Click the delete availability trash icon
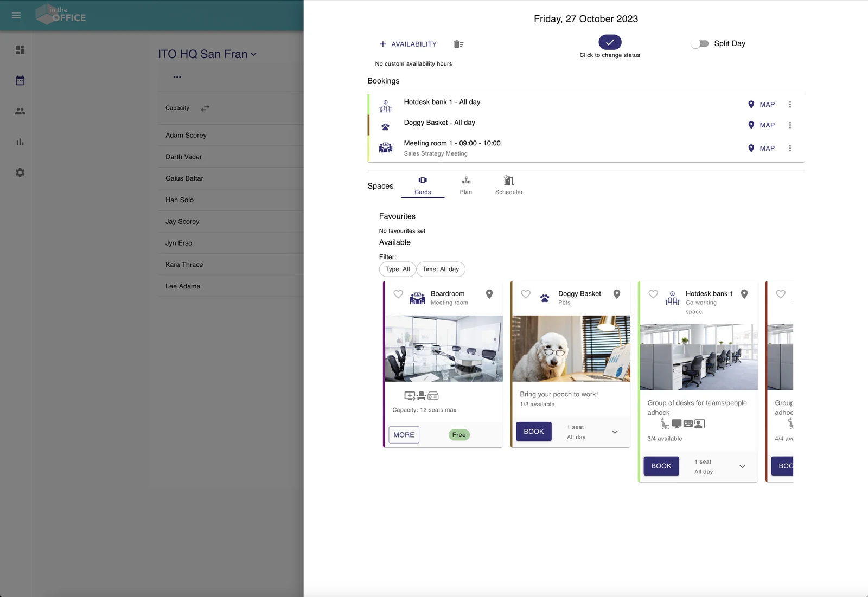This screenshot has width=868, height=597. click(458, 44)
